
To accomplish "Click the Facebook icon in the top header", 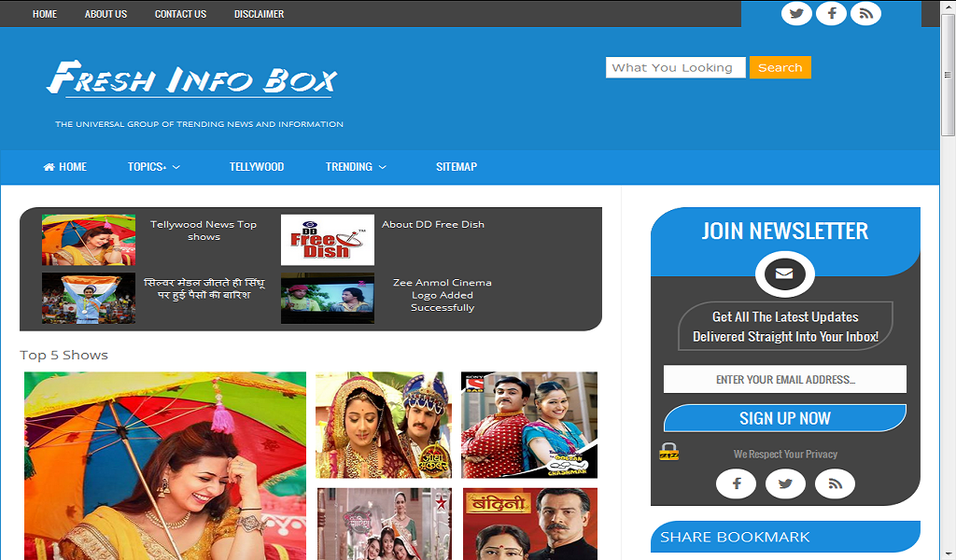I will (831, 13).
